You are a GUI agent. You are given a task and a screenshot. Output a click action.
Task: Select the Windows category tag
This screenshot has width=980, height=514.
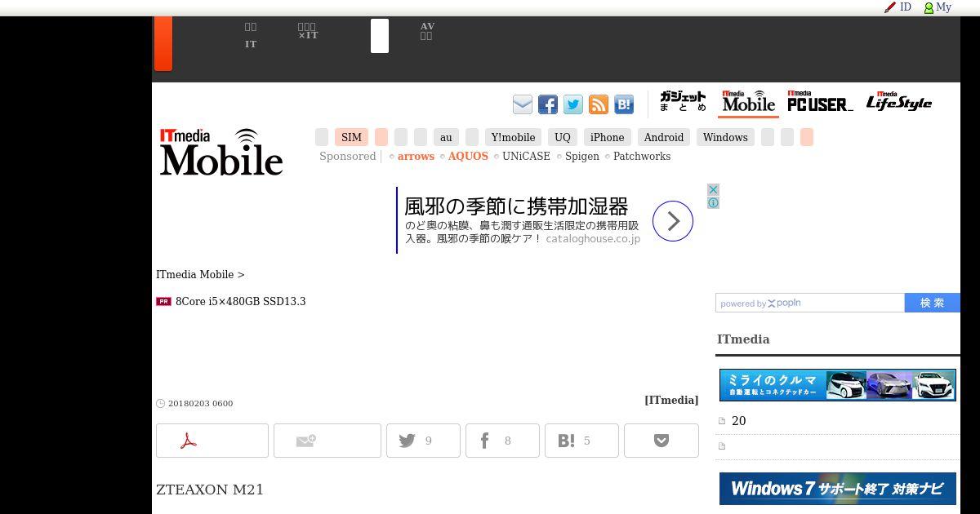[725, 137]
